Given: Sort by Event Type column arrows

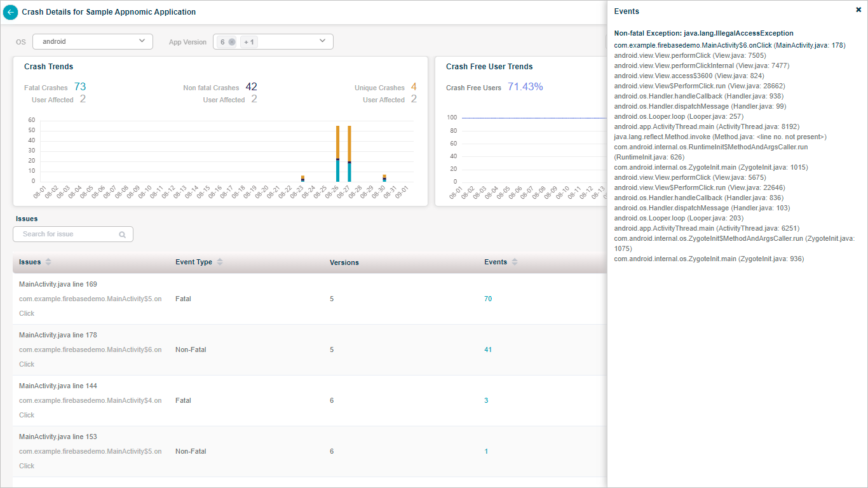Looking at the screenshot, I should pos(220,262).
